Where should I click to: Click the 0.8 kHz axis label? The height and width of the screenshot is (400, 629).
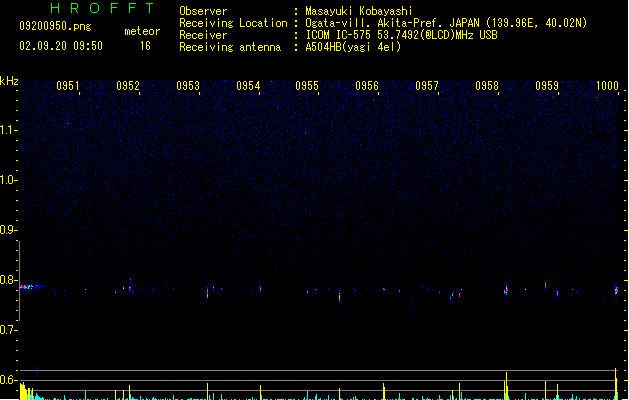tap(8, 280)
